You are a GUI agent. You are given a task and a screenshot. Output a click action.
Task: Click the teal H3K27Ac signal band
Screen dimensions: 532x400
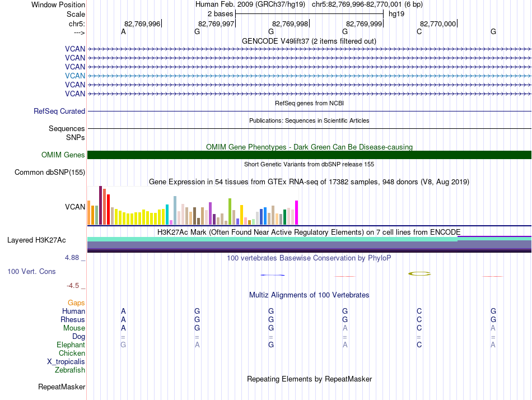(x=272, y=239)
